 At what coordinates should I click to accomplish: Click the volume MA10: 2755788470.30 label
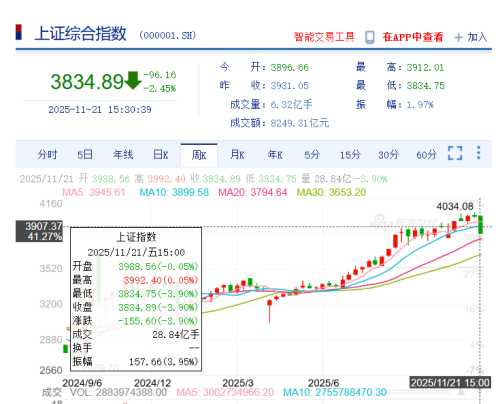(x=335, y=392)
